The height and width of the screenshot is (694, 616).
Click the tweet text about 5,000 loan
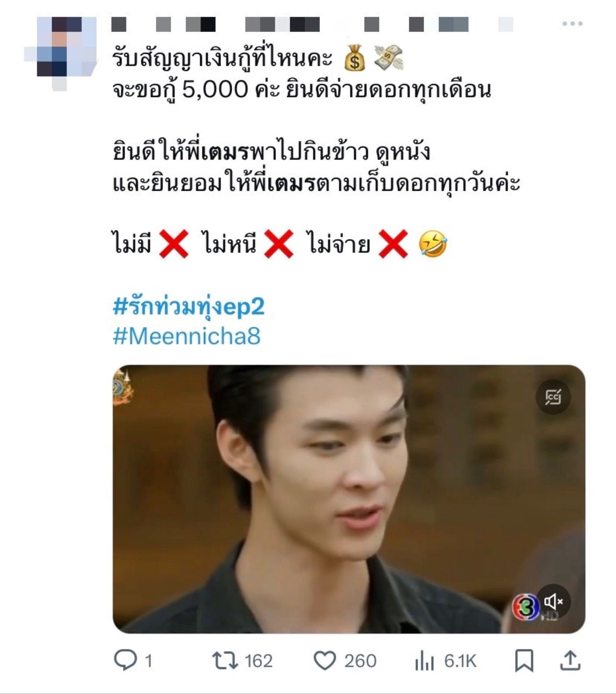[301, 89]
